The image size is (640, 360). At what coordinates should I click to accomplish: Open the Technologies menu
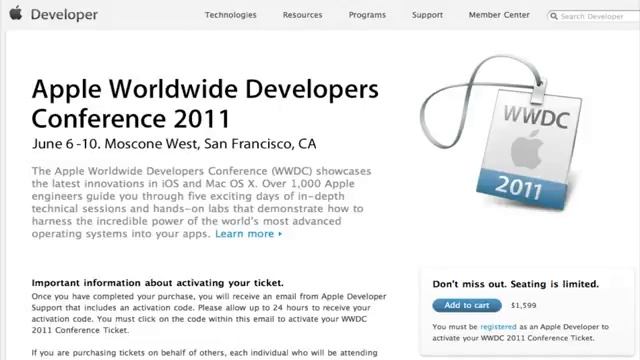(x=231, y=15)
